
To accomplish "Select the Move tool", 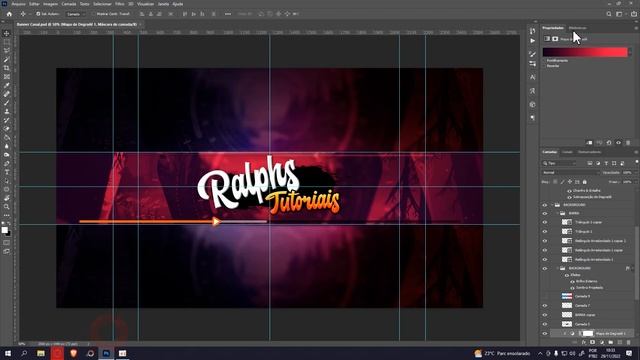I will 7,33.
